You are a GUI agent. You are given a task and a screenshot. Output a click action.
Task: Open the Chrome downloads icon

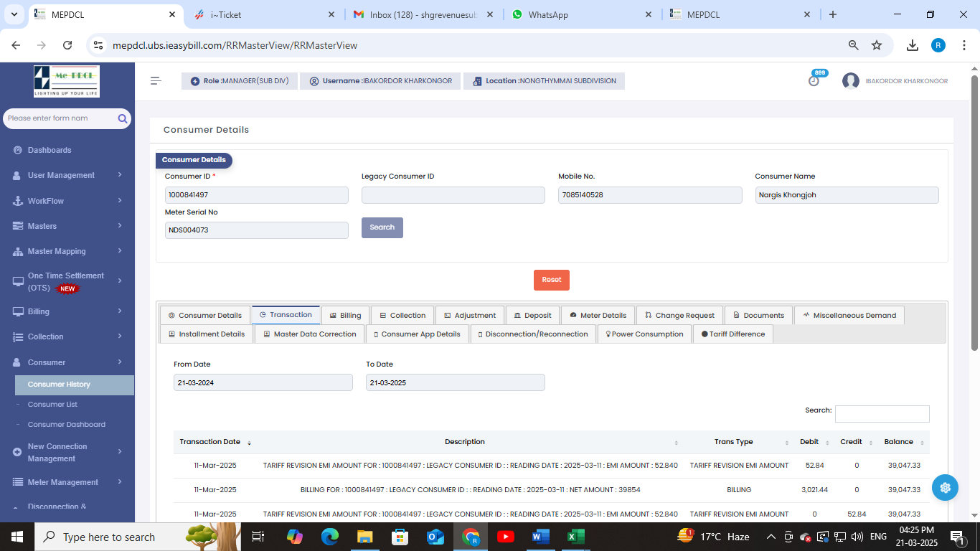click(913, 45)
